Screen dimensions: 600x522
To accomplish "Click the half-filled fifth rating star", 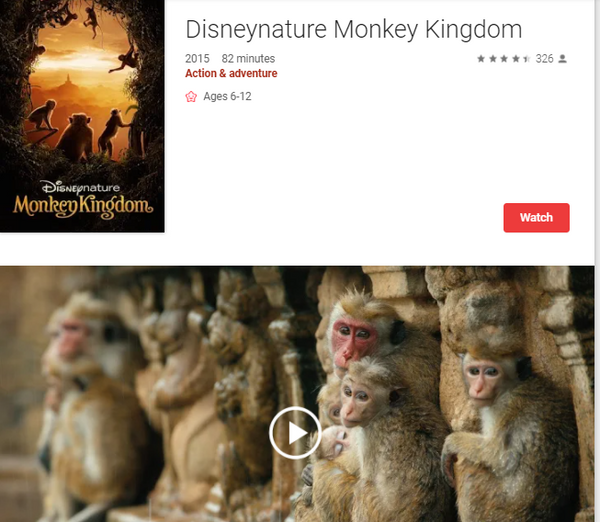I will (527, 59).
